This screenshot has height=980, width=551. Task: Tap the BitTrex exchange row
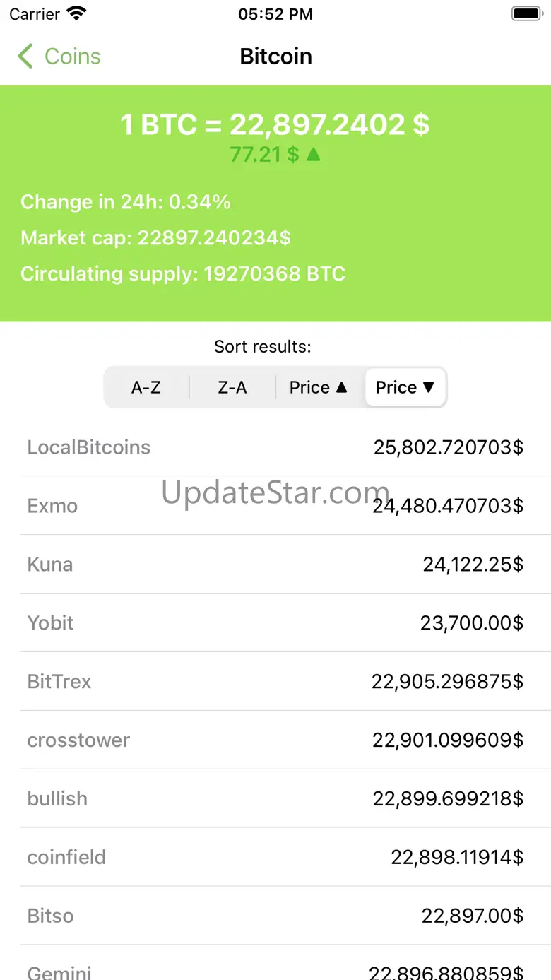click(x=275, y=682)
